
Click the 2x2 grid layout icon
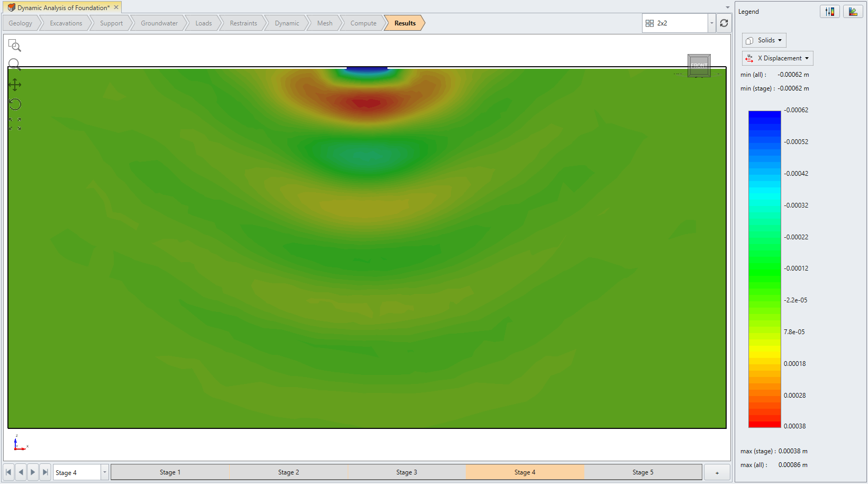point(649,23)
